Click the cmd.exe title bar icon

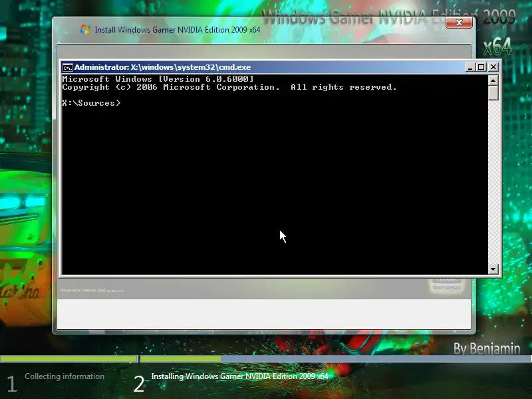(68, 68)
